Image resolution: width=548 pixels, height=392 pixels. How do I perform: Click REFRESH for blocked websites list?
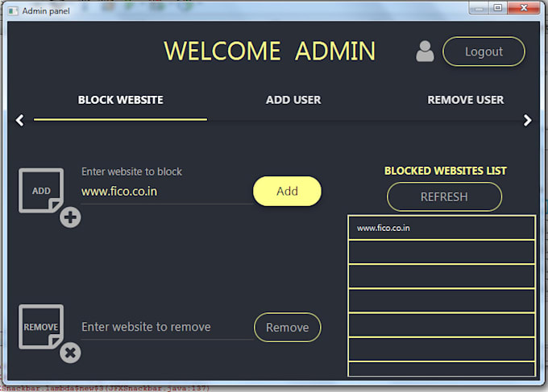[444, 197]
